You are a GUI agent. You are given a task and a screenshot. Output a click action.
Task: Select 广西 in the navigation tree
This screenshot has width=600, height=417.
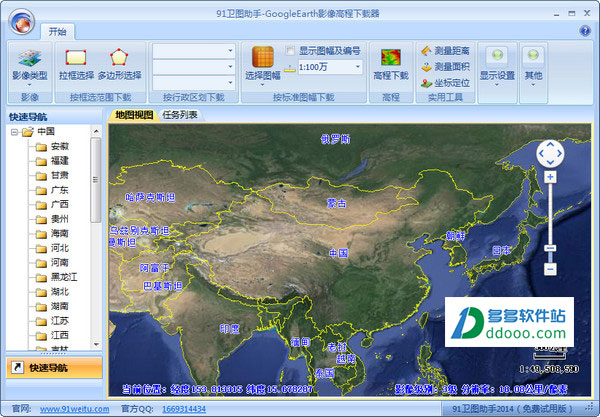click(60, 205)
